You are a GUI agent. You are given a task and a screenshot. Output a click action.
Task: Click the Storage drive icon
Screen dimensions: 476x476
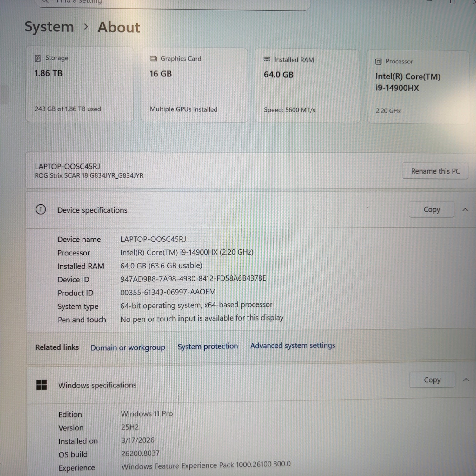pos(38,58)
